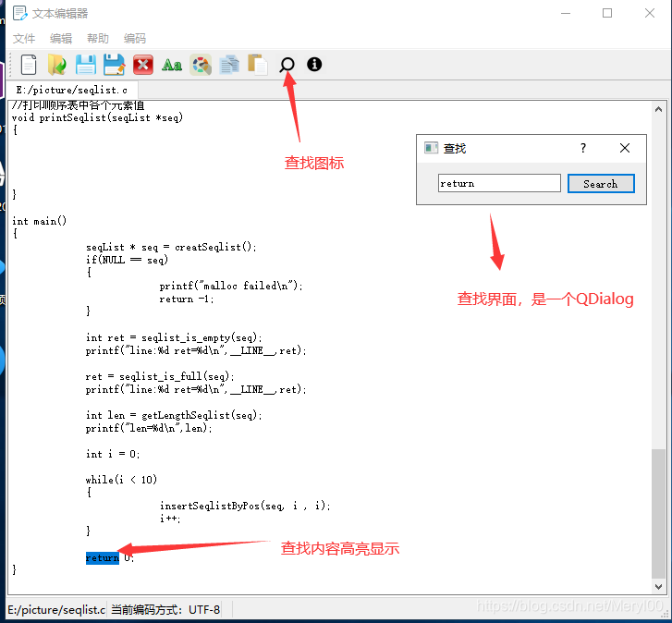
Task: Maximize the text editor window
Action: tap(607, 13)
